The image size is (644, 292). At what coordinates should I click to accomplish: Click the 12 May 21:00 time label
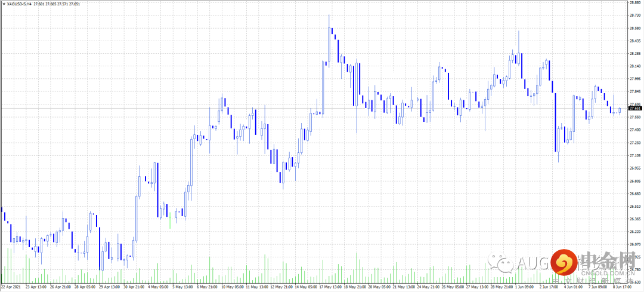pyautogui.click(x=280, y=287)
